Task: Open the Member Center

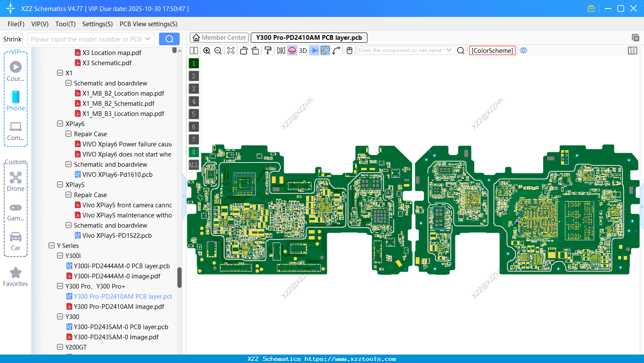Action: [219, 37]
